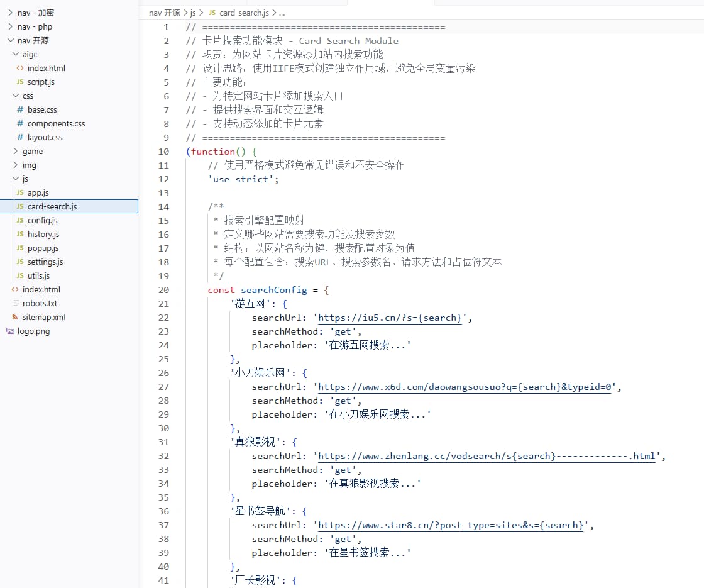Open app.js in the explorer
This screenshot has width=704, height=588.
coord(38,192)
